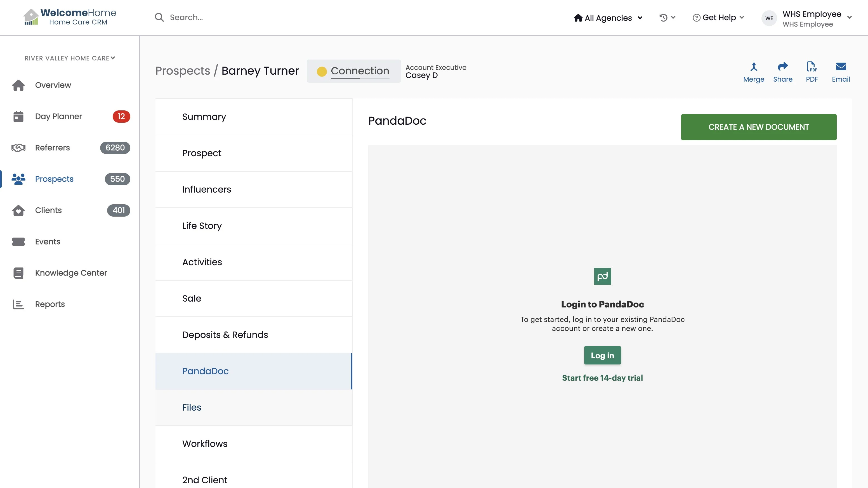Open WHS Employee user menu
Image resolution: width=868 pixels, height=488 pixels.
807,18
